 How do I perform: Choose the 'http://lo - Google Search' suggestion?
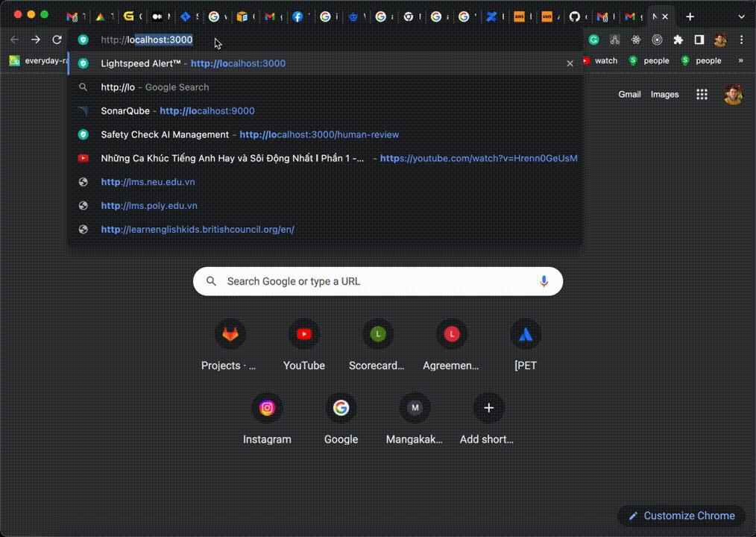[x=324, y=87]
